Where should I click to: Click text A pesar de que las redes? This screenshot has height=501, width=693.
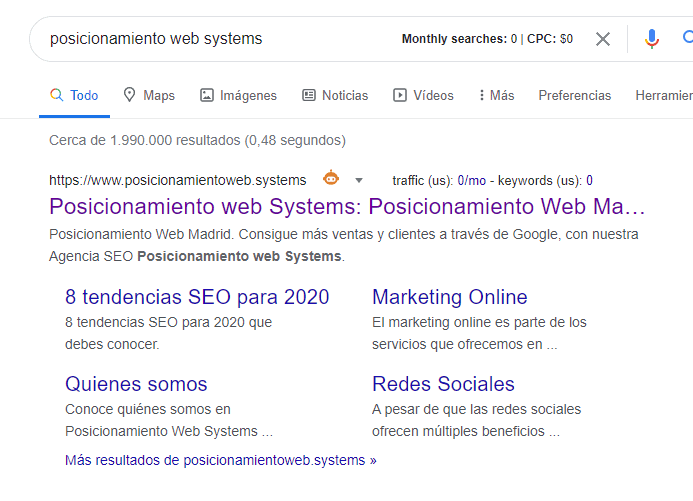(476, 410)
